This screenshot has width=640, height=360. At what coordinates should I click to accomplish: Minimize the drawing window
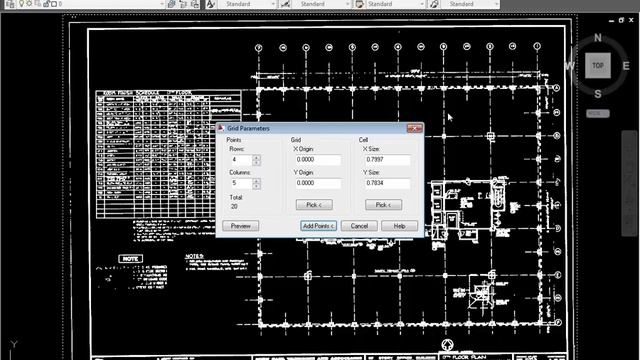611,20
